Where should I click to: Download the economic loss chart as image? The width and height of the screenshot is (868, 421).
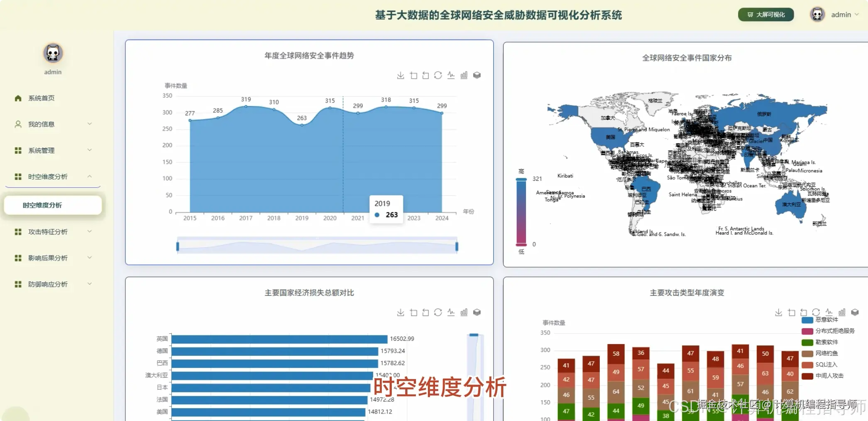[x=401, y=312]
